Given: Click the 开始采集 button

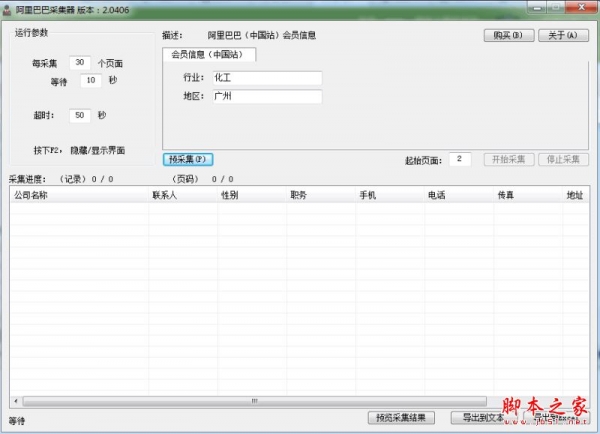Looking at the screenshot, I should tap(509, 159).
